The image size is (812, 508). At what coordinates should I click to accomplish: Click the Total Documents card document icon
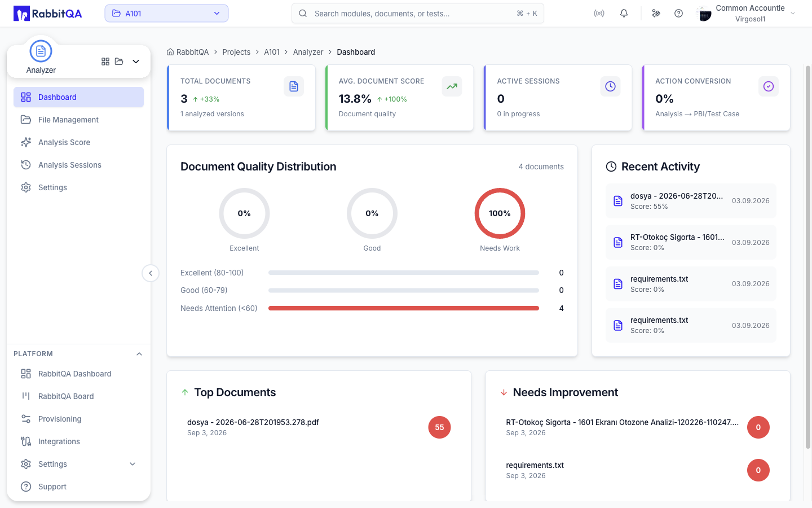tap(294, 86)
